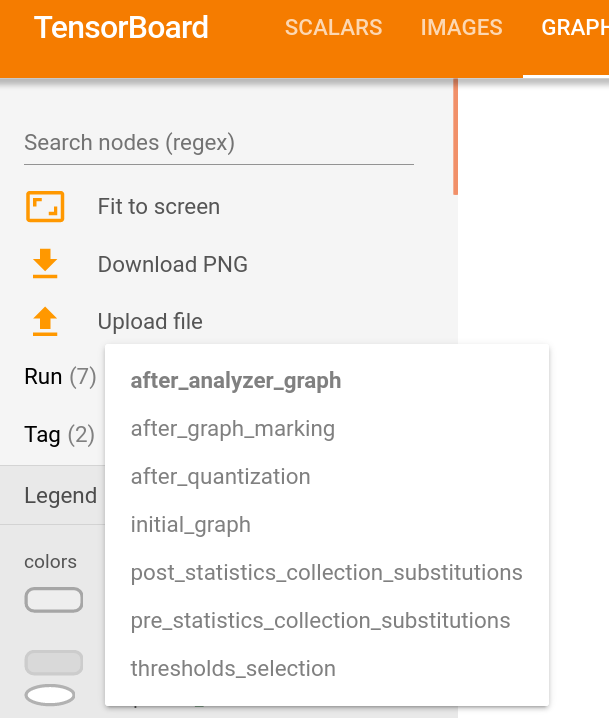
Task: Pick initial_graph from the run dropdown
Action: pos(327,525)
